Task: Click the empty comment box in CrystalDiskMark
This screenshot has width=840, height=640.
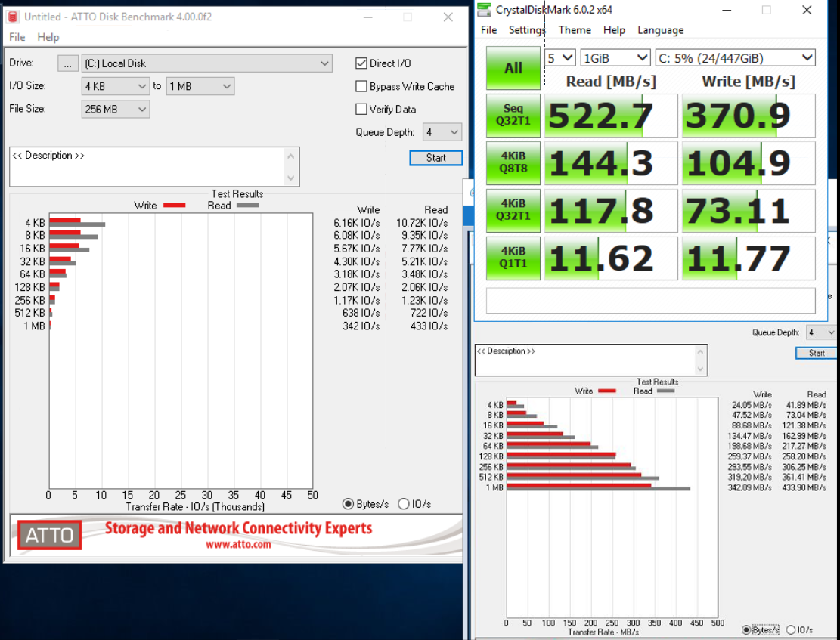Action: pos(650,301)
